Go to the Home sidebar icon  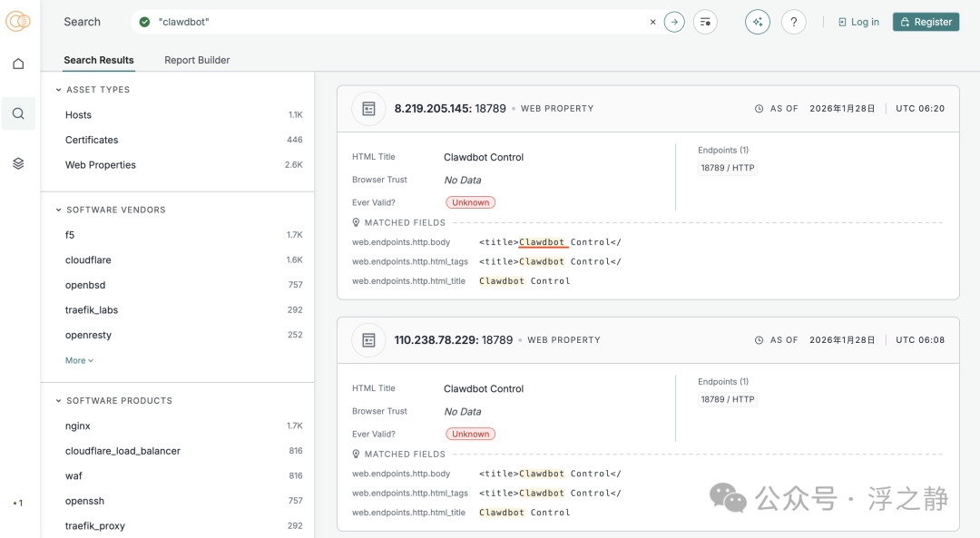pyautogui.click(x=18, y=64)
